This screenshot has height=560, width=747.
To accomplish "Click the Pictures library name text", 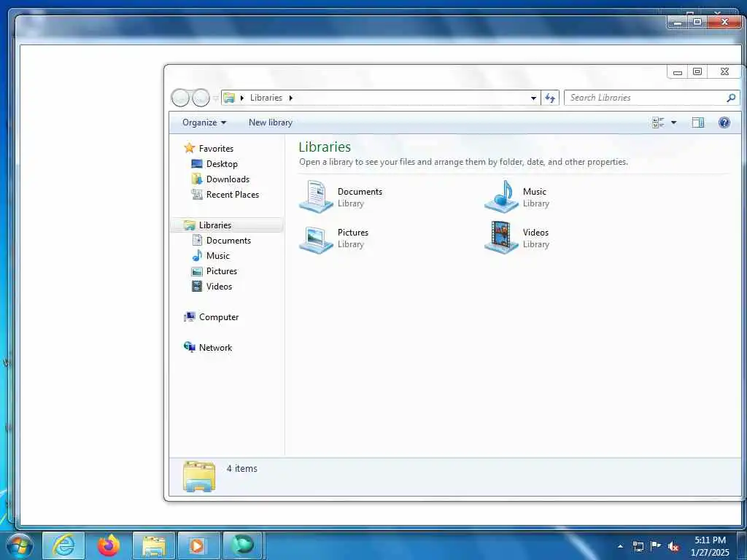I will pyautogui.click(x=353, y=233).
